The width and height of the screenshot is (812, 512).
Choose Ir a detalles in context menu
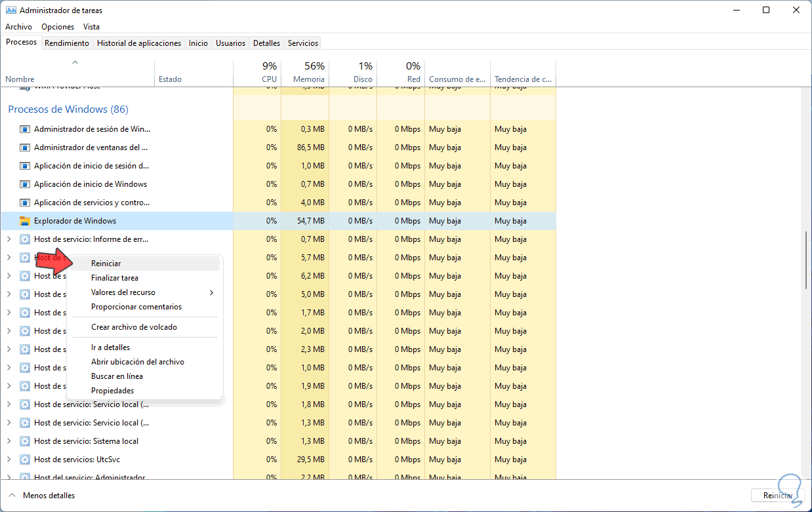pyautogui.click(x=145, y=347)
